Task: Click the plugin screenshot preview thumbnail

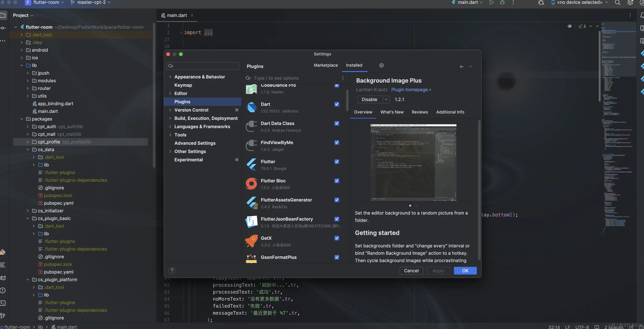Action: pyautogui.click(x=413, y=163)
